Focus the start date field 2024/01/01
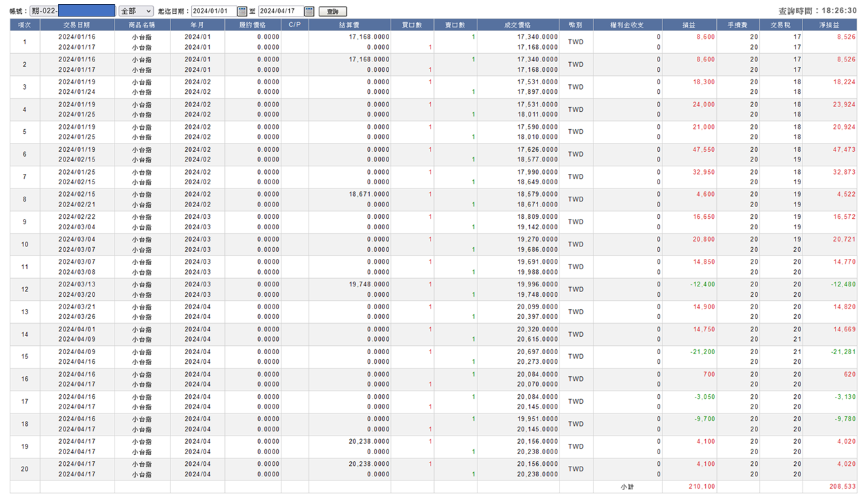The height and width of the screenshot is (497, 868). 213,11
